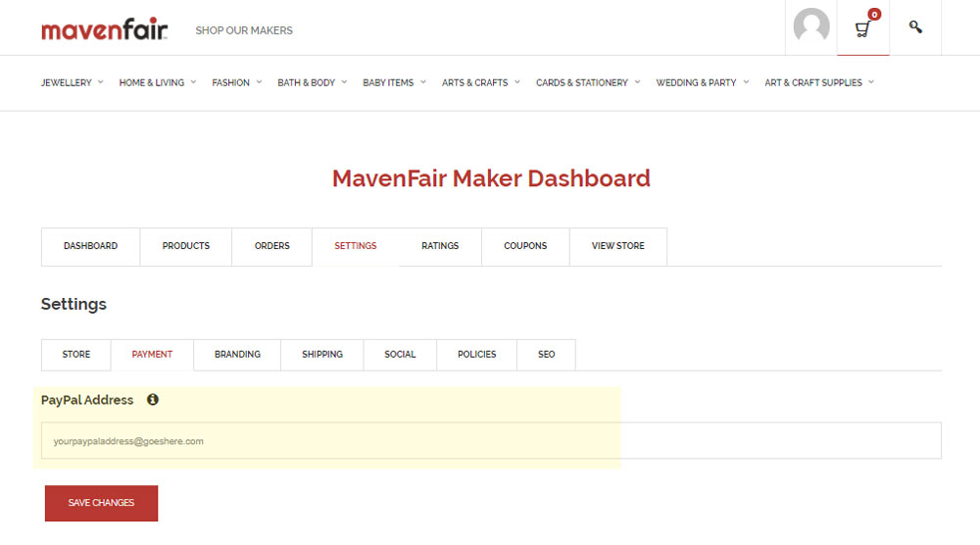980x545 pixels.
Task: Select the Branding settings sub-tab
Action: tap(237, 355)
